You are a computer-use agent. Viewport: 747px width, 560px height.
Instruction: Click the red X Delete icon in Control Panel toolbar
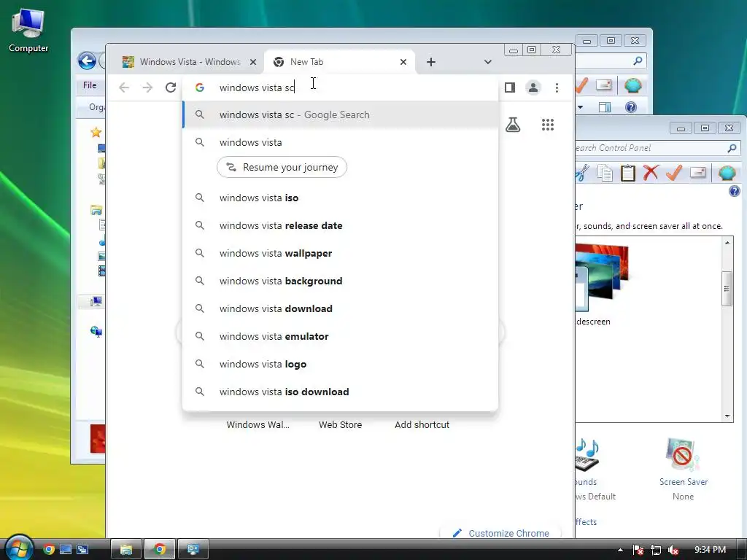(x=651, y=172)
